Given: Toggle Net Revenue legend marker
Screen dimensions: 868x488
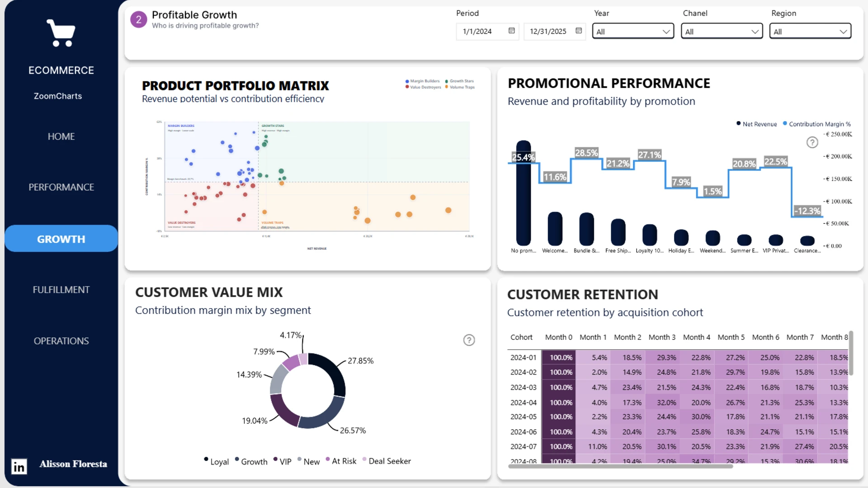Looking at the screenshot, I should (738, 123).
